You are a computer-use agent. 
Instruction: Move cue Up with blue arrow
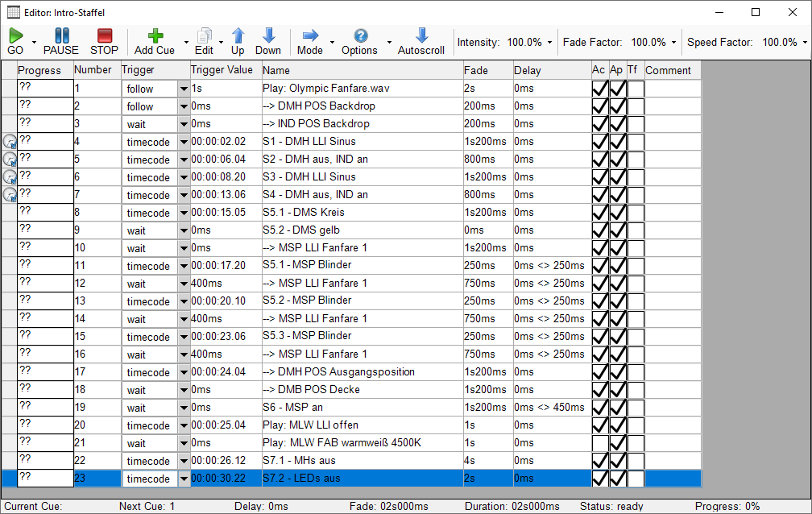(238, 35)
